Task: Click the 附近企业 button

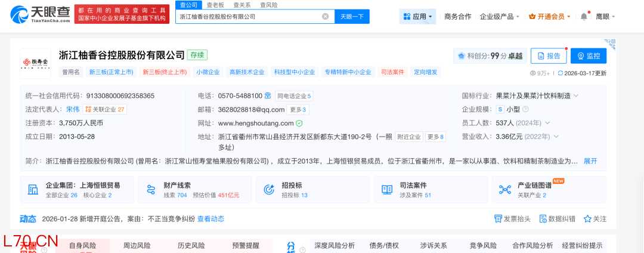Action: (x=408, y=137)
